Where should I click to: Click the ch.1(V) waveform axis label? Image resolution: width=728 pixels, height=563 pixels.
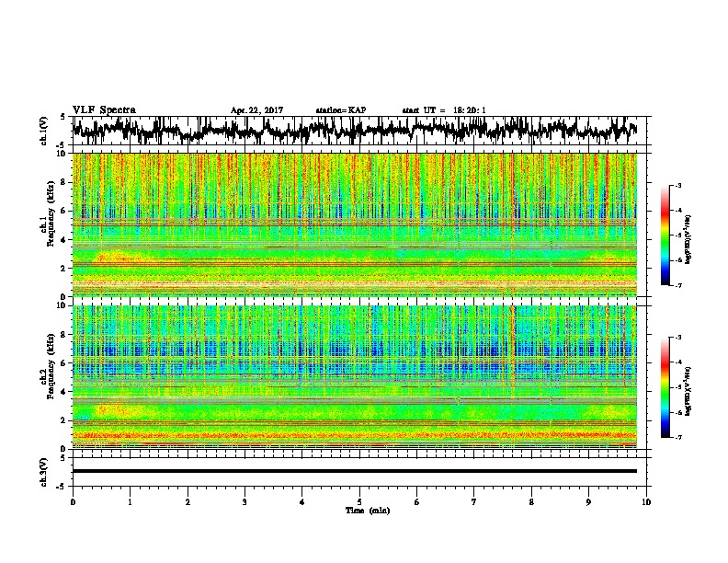coord(43,131)
